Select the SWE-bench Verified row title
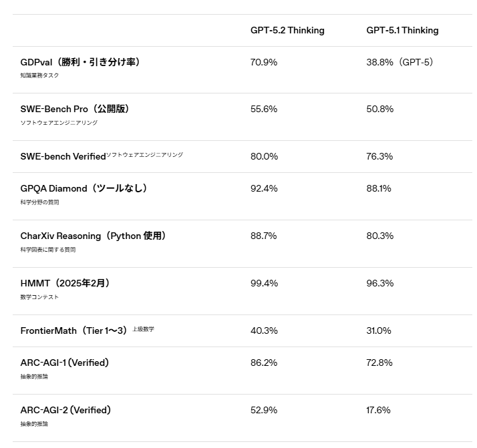 (63, 156)
